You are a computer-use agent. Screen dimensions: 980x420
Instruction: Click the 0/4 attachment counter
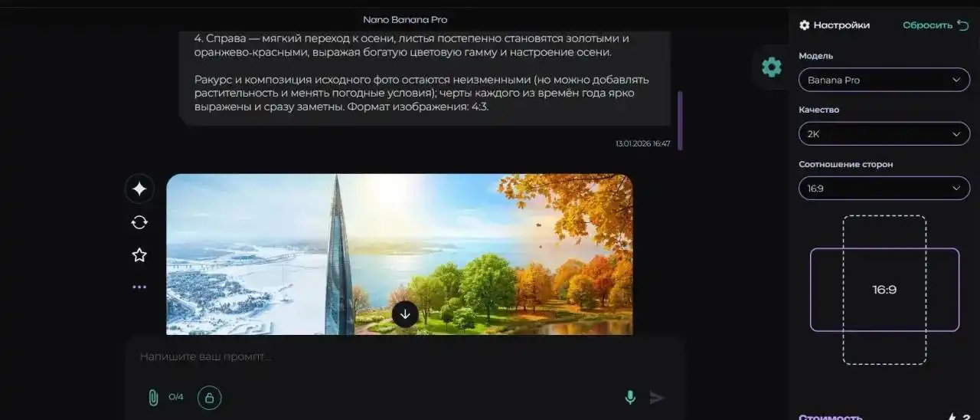click(176, 397)
